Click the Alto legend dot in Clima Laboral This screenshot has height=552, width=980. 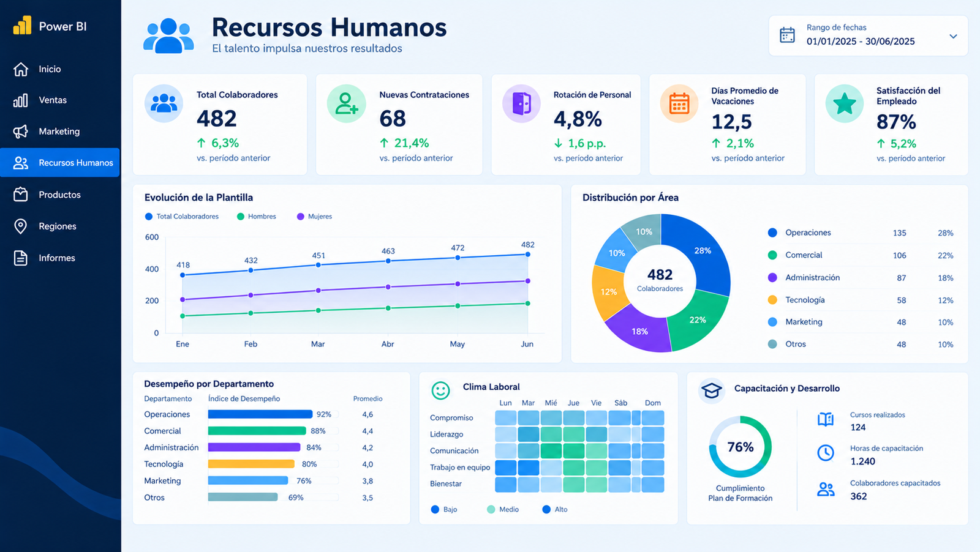click(546, 509)
